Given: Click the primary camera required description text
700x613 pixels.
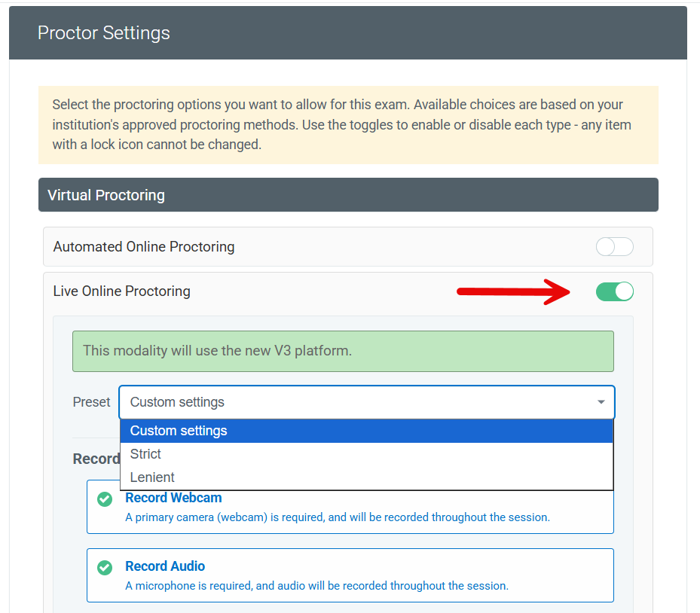Looking at the screenshot, I should pos(337,517).
